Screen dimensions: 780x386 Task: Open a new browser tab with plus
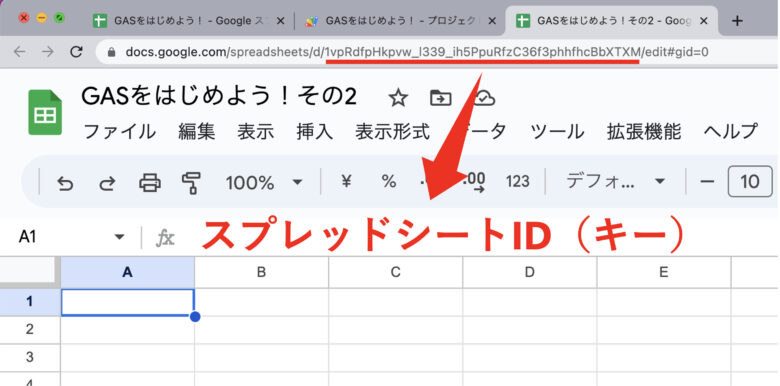pos(738,21)
